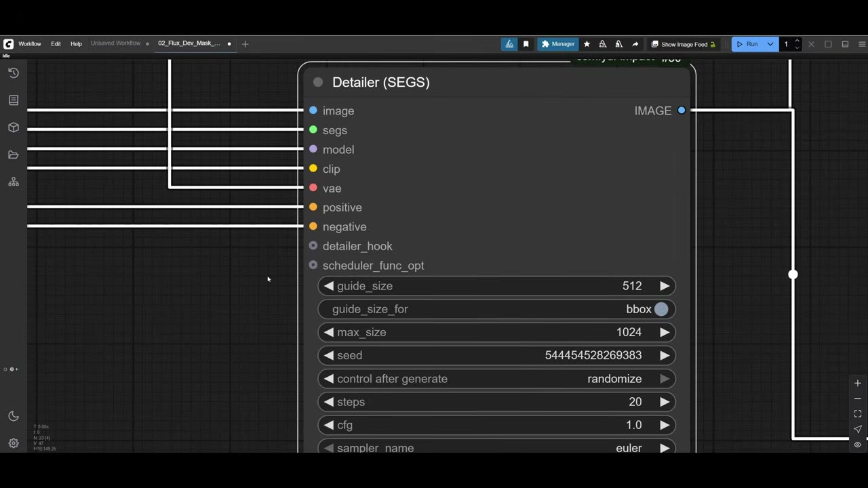Toggle the guide_size_for bbox switch

click(x=661, y=309)
